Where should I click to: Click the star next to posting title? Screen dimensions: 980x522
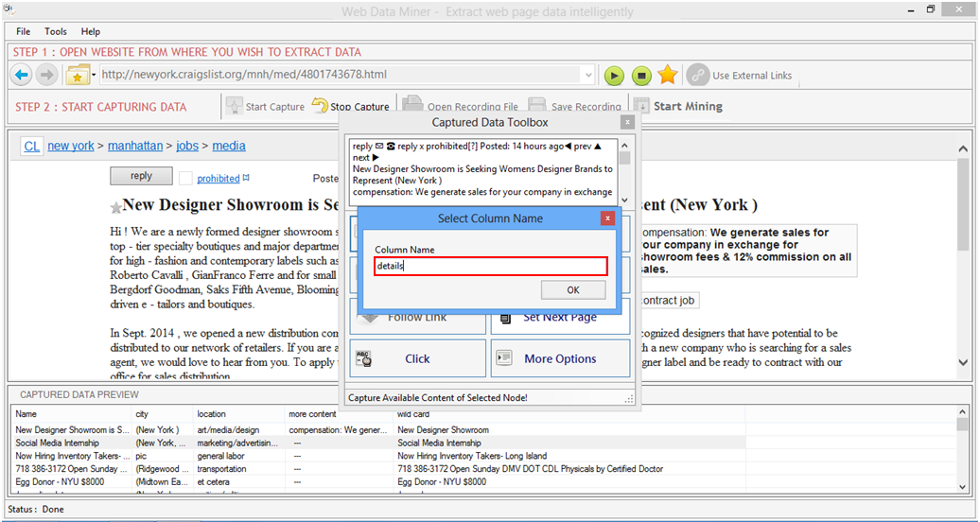[x=115, y=207]
